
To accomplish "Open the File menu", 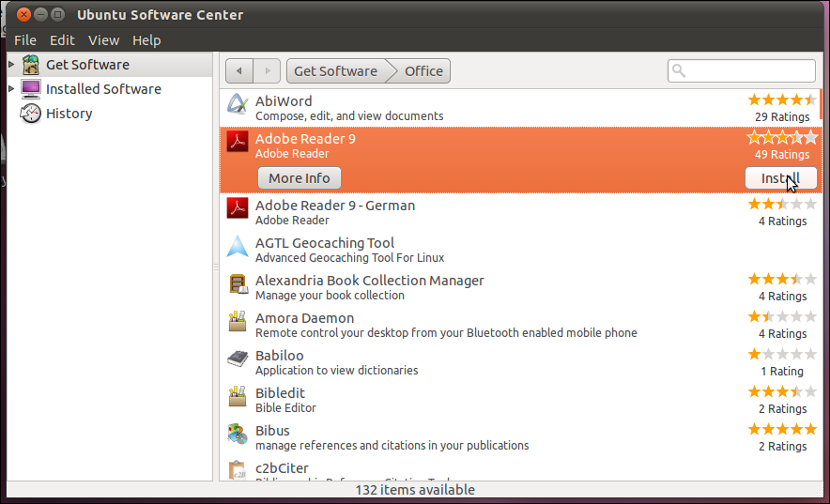I will (x=25, y=40).
